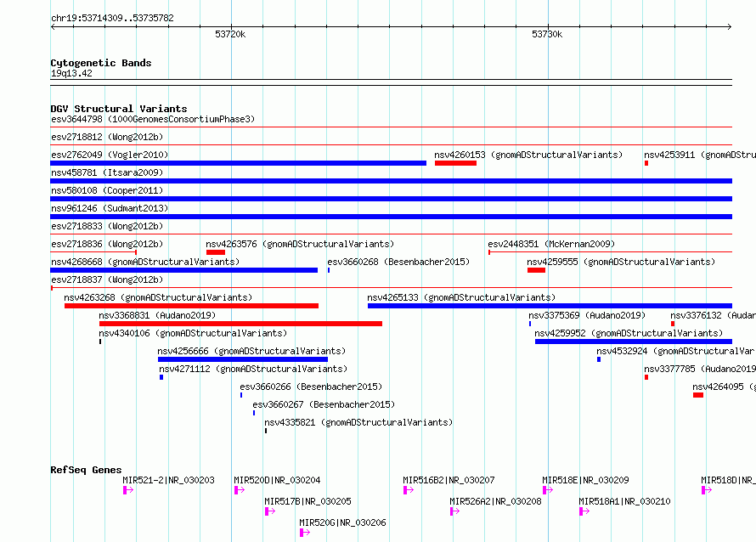Click the MIR518A1|NR_030210 gene label
This screenshot has width=756, height=542.
(x=624, y=501)
